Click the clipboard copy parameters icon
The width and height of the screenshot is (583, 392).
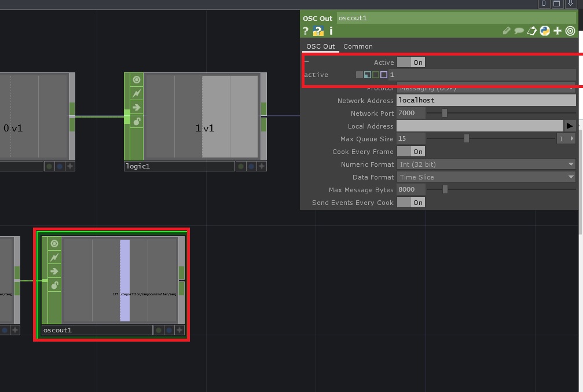click(532, 31)
